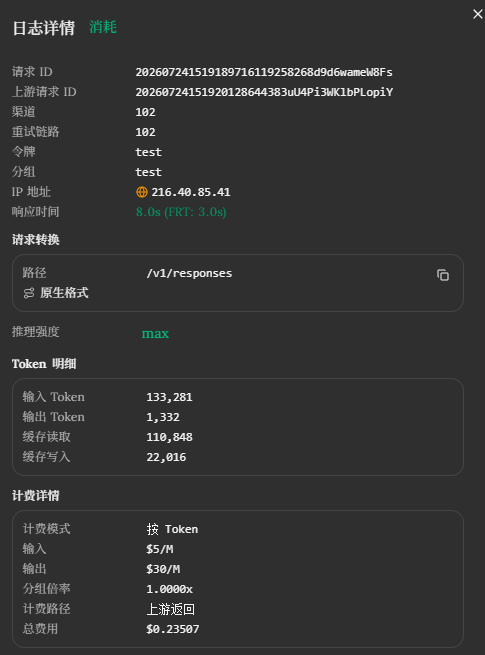Click the 原生格式 conversion icon
Image resolution: width=485 pixels, height=655 pixels.
[29, 293]
